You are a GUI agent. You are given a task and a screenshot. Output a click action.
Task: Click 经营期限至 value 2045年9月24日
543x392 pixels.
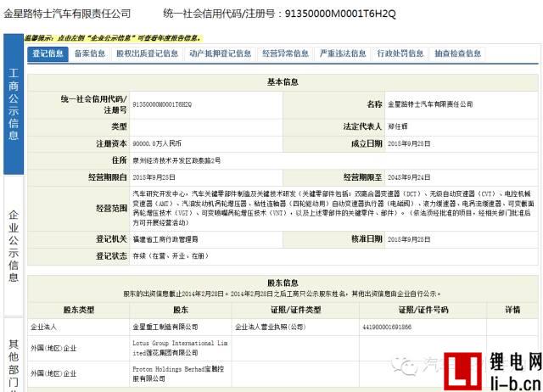point(409,177)
